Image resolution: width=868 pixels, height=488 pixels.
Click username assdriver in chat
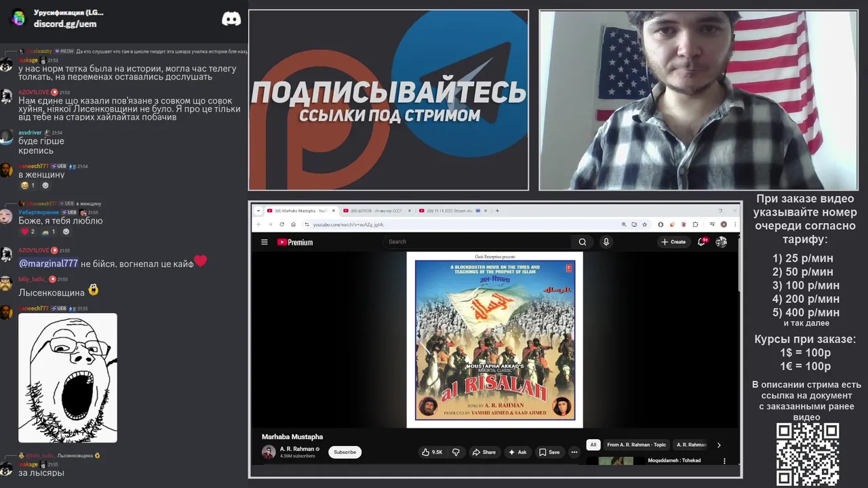[30, 133]
